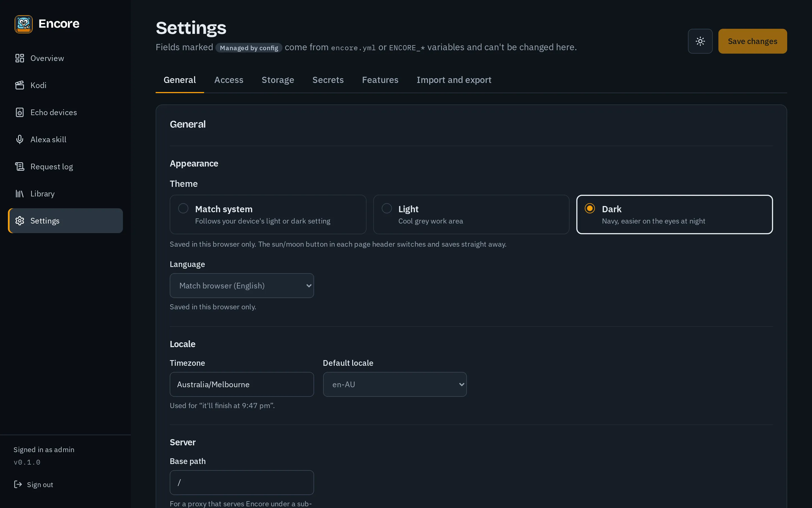Screen dimensions: 812x508
Task: Switch to the Features tab
Action: pos(380,80)
